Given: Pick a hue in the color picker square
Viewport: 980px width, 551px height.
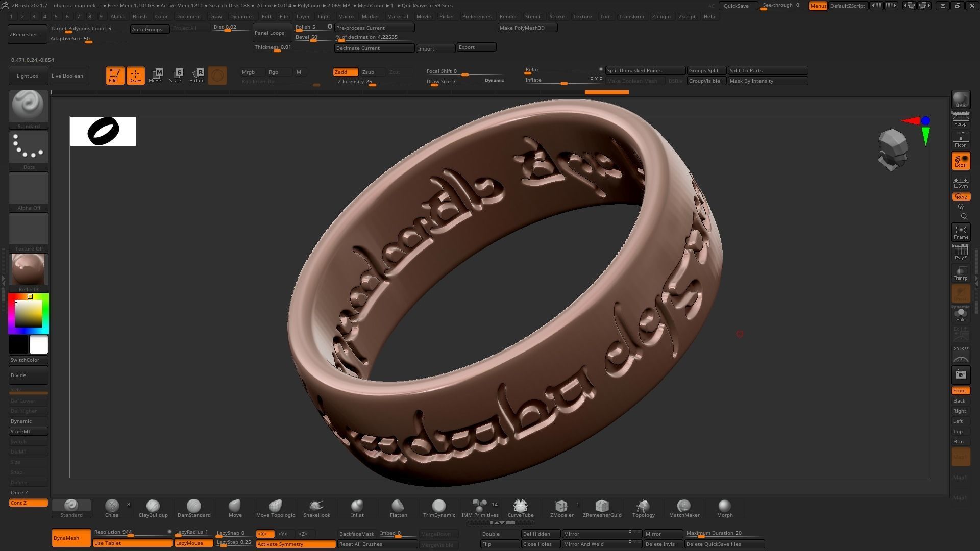Looking at the screenshot, I should tap(29, 313).
